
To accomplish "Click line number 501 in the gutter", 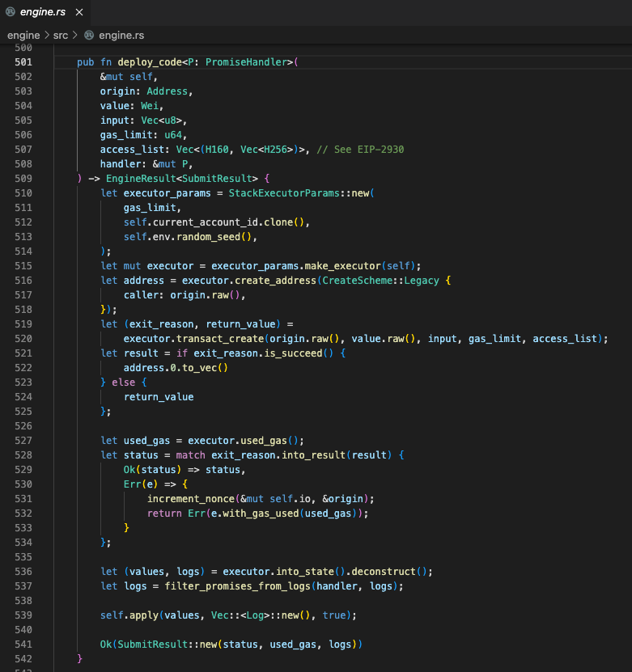I will tap(23, 62).
